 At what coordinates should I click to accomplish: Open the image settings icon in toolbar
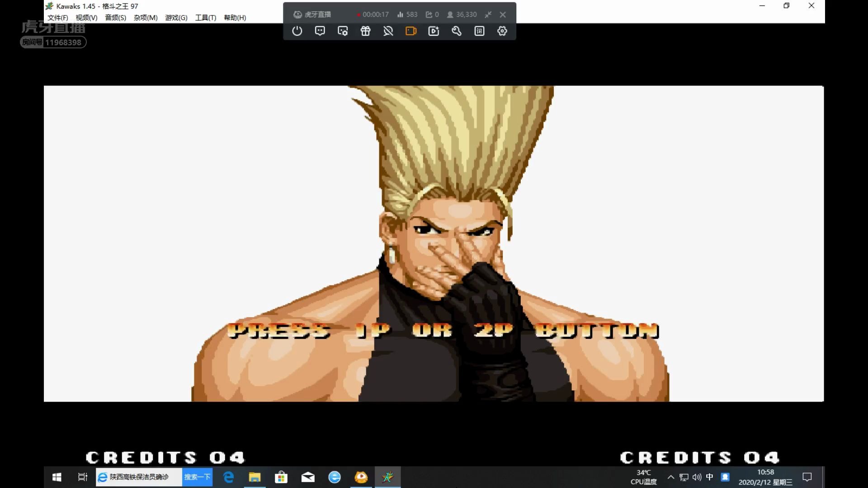[x=343, y=31]
